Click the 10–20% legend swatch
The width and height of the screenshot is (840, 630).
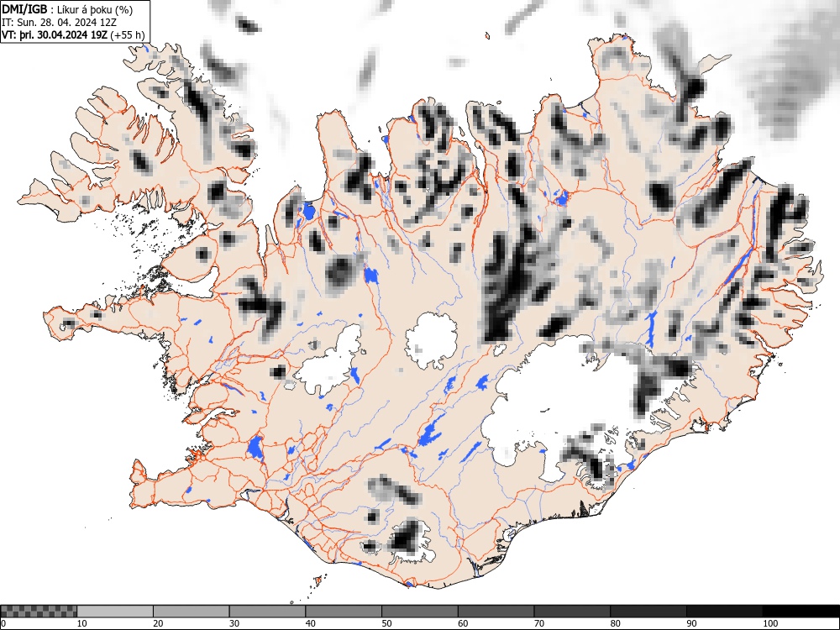click(x=115, y=612)
